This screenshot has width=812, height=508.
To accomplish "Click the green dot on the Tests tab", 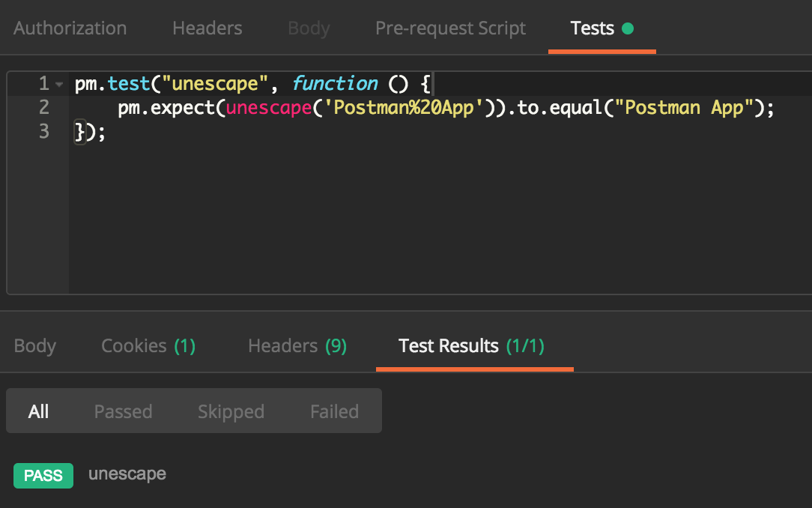I will point(626,28).
